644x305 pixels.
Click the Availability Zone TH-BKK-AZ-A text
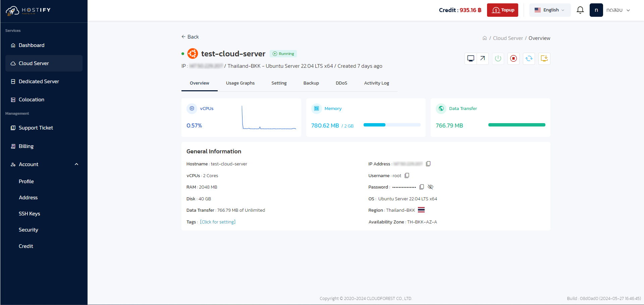click(403, 222)
